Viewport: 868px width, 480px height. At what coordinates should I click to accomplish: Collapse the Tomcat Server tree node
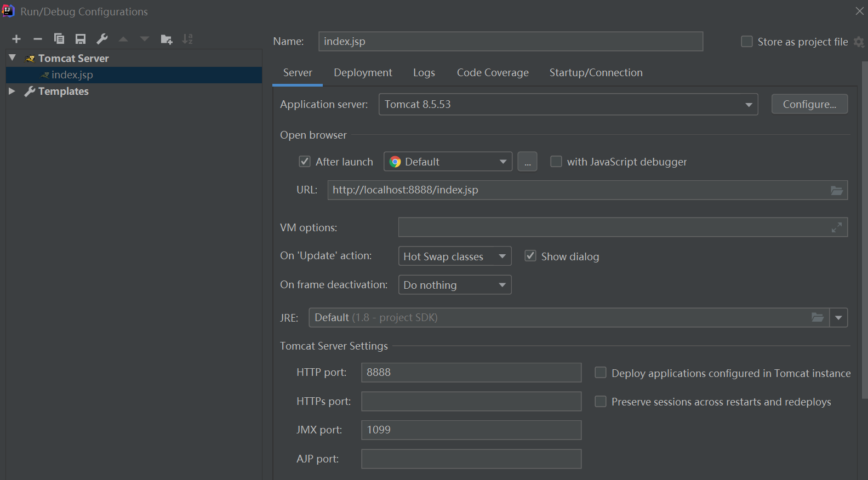(x=12, y=58)
